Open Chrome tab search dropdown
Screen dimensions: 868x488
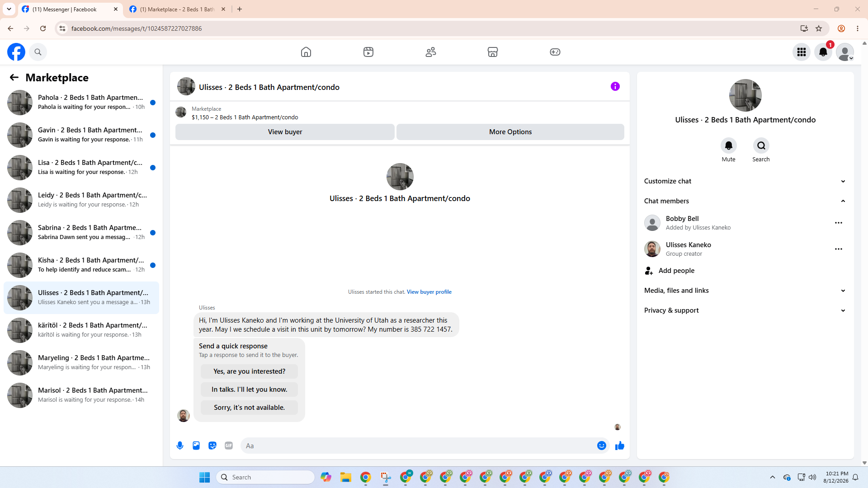[x=9, y=9]
